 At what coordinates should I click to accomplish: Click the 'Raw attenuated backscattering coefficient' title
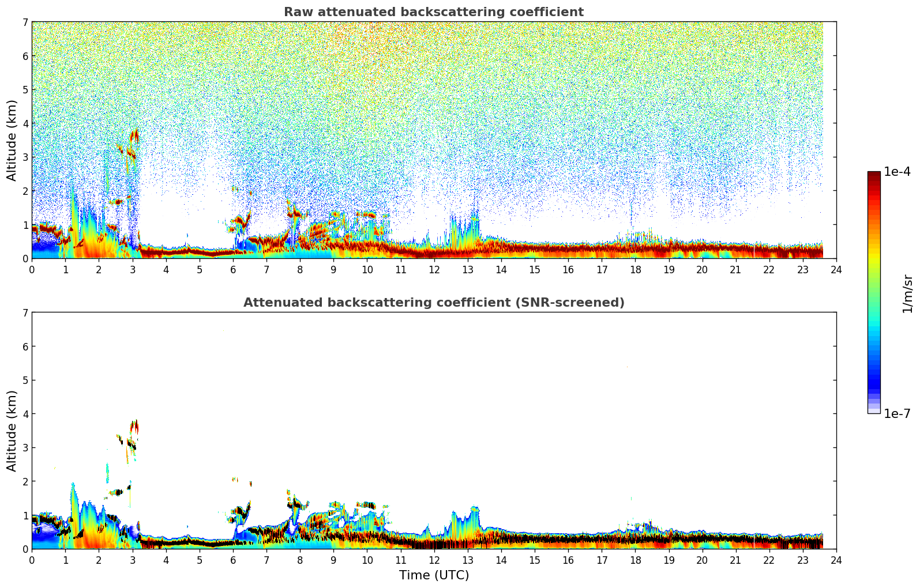(434, 12)
